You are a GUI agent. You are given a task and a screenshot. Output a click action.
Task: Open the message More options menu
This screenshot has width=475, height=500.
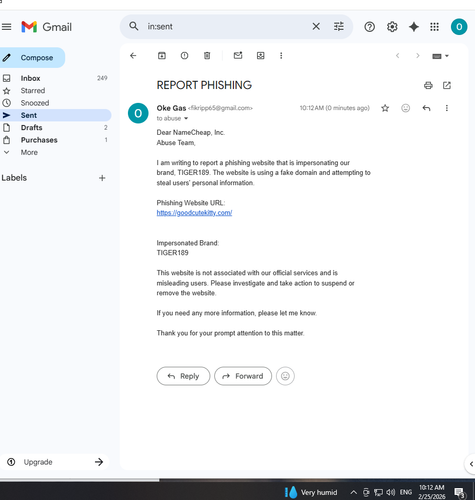pyautogui.click(x=447, y=108)
